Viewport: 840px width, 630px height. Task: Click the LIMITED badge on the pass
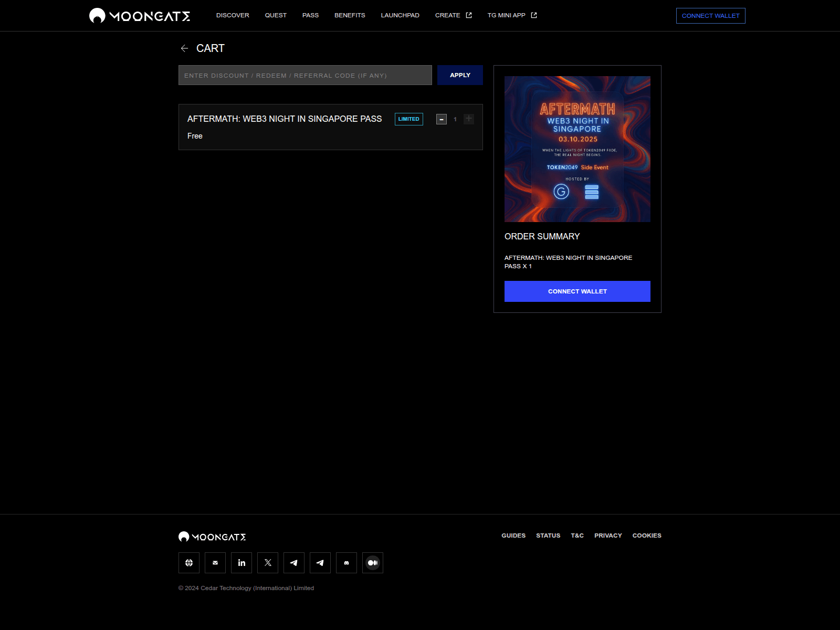(409, 119)
